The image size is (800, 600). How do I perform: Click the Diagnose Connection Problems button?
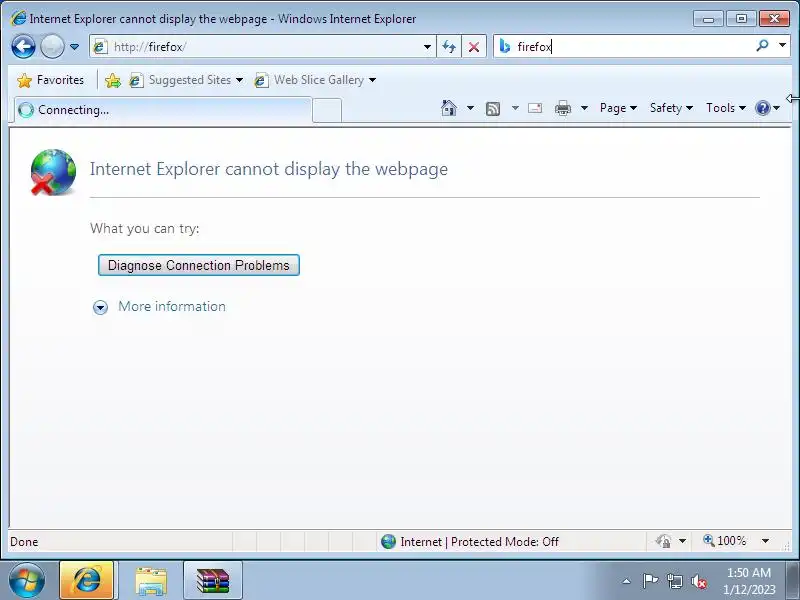click(198, 265)
